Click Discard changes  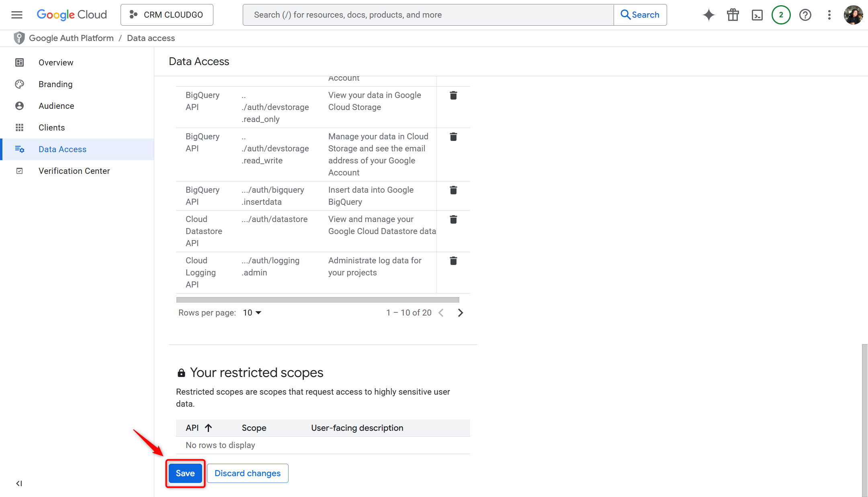[x=247, y=473]
